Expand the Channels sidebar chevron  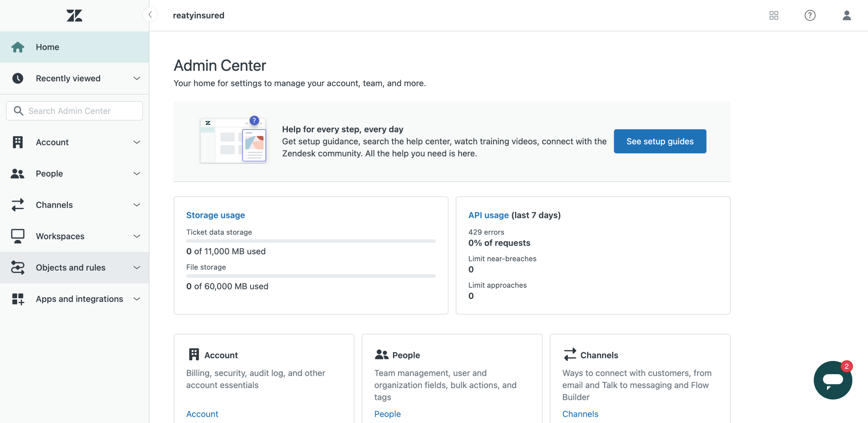pos(137,205)
